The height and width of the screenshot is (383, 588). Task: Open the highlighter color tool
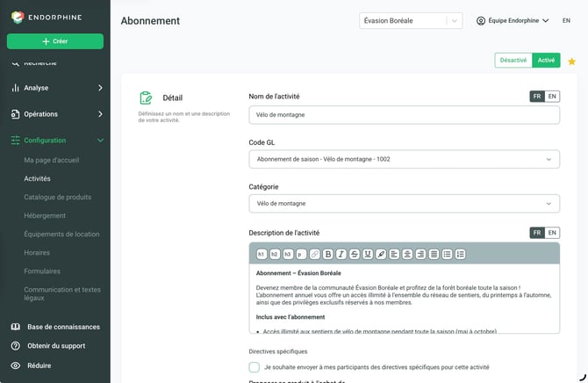coord(381,254)
